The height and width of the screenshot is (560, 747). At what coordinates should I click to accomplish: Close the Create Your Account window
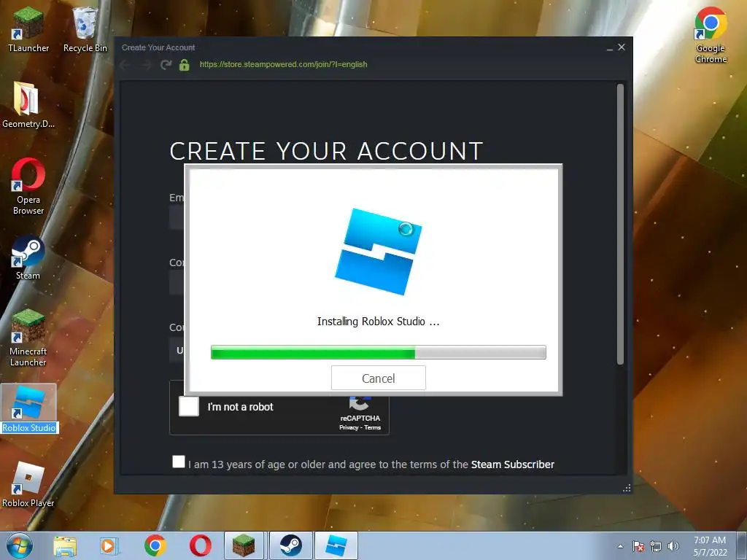(x=622, y=47)
